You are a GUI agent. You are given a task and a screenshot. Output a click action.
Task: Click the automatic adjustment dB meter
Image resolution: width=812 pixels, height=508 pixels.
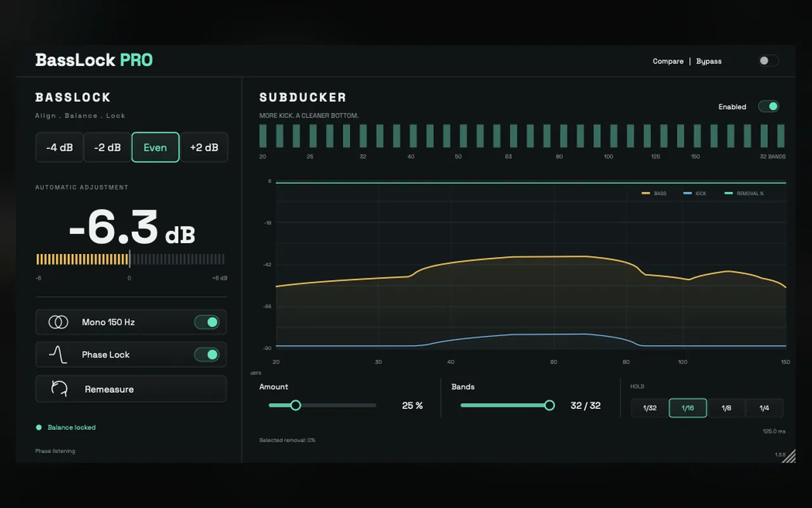click(x=130, y=259)
